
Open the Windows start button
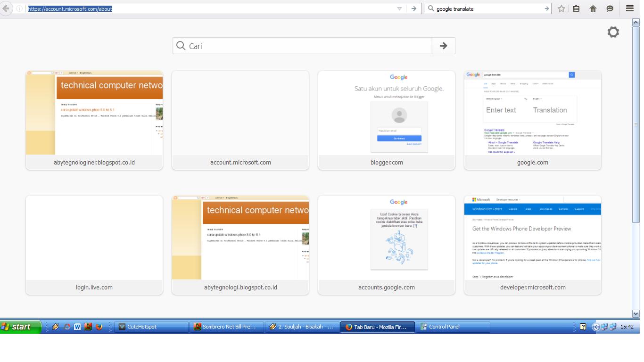[21, 327]
